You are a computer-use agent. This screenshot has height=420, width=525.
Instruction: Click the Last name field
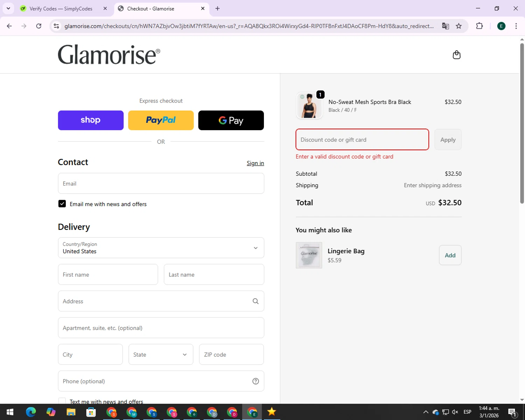click(214, 274)
